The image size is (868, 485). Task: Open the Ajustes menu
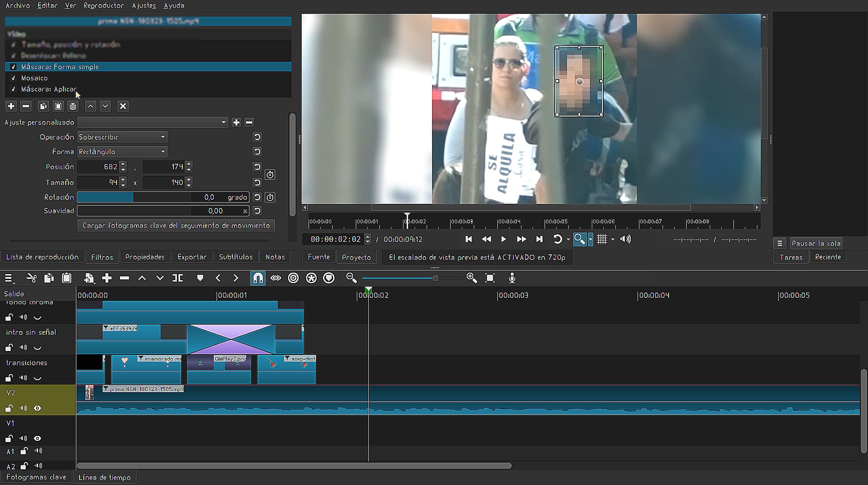[x=144, y=6]
